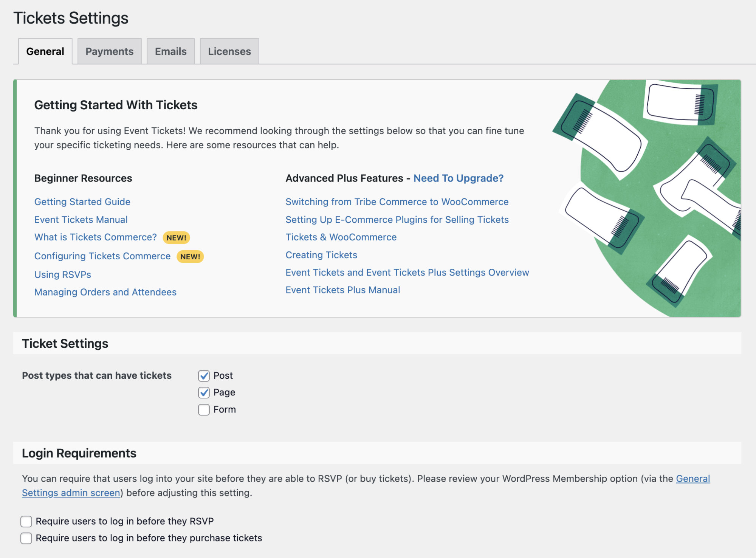
Task: Open the Tickets & WooCommerce article
Action: (x=341, y=237)
